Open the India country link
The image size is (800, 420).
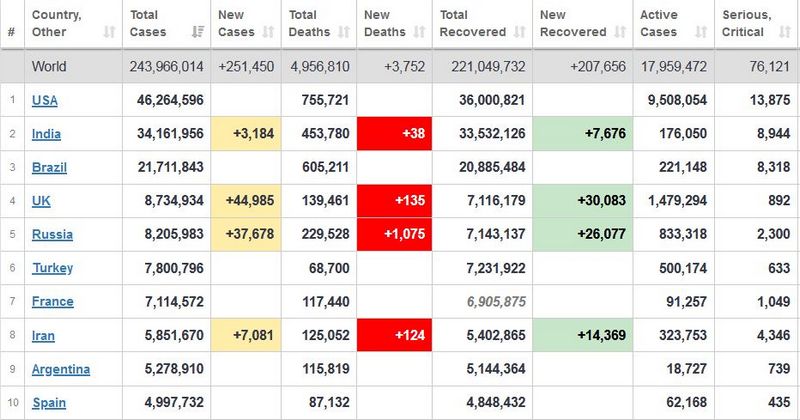tap(46, 134)
